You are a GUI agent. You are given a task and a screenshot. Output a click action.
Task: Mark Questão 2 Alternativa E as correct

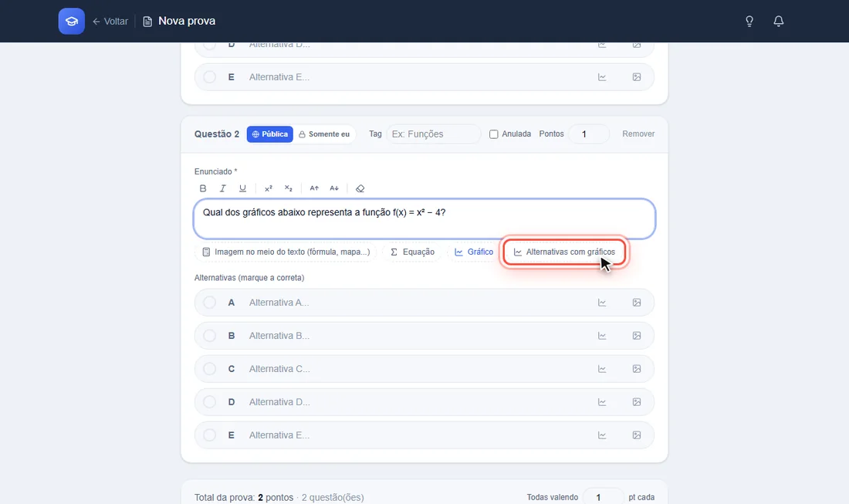pos(209,435)
